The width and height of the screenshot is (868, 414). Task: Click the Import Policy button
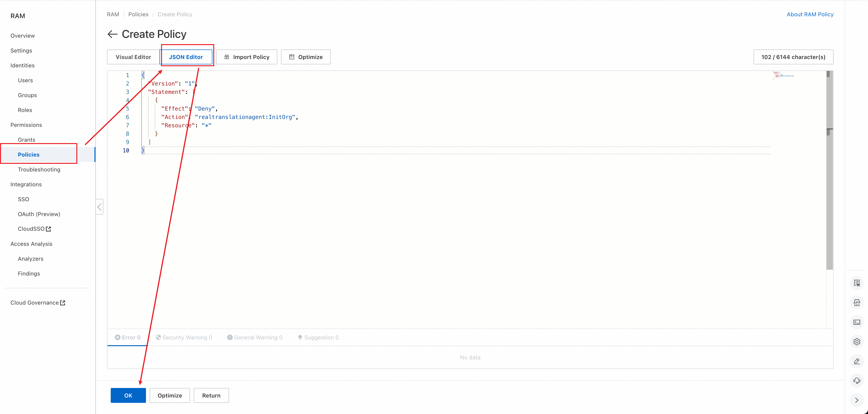click(247, 57)
